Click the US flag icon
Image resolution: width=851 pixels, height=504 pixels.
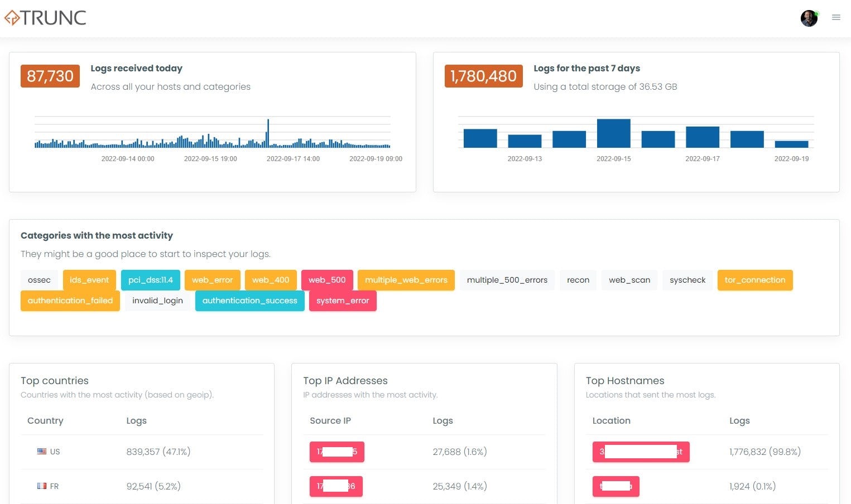(42, 452)
